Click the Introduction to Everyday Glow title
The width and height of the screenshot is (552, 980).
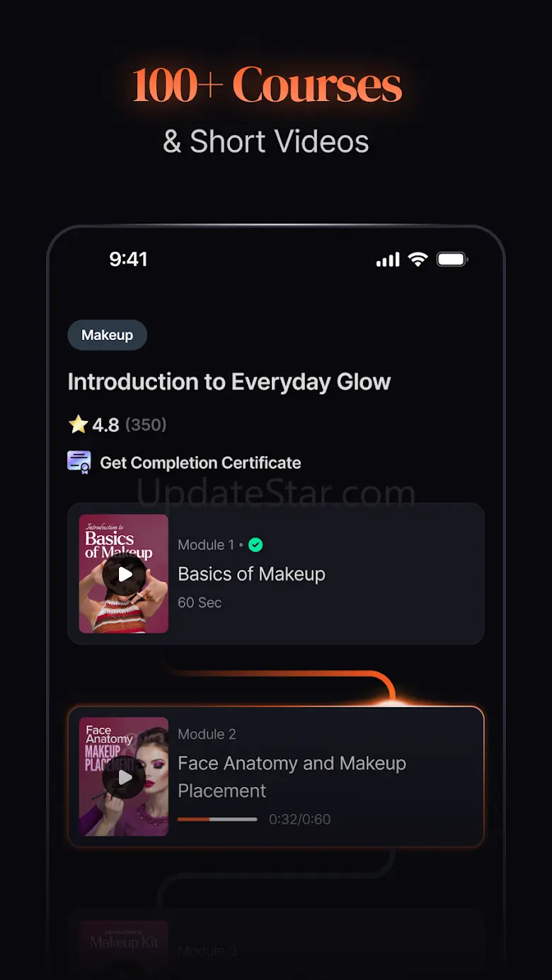(x=229, y=382)
